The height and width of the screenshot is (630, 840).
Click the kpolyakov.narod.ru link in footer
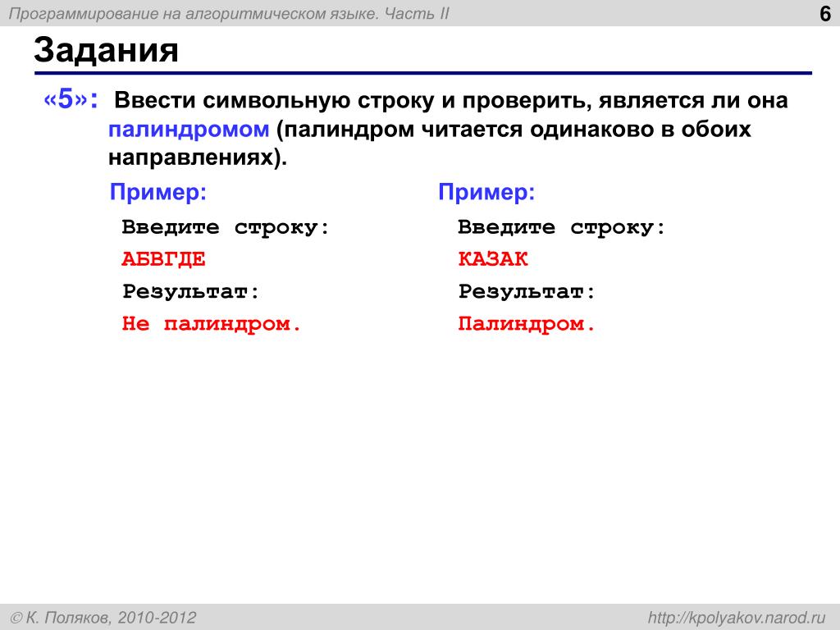pyautogui.click(x=737, y=618)
